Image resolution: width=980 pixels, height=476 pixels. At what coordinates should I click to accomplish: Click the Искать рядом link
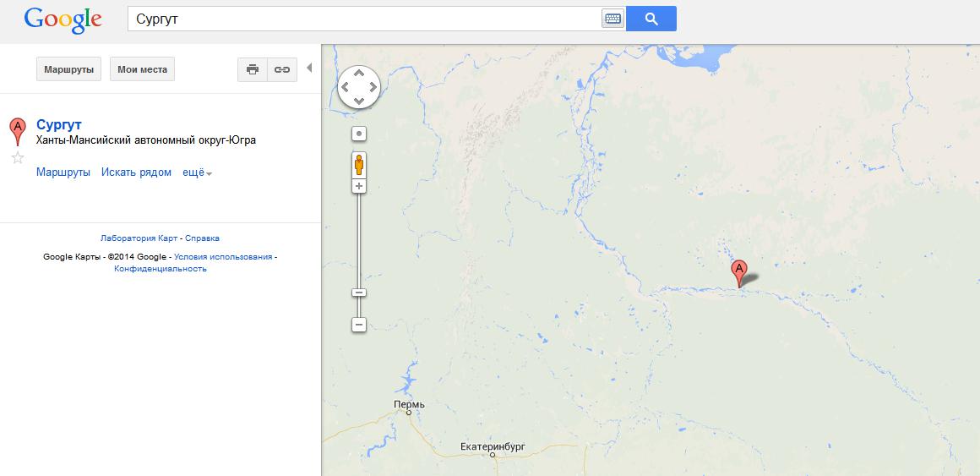(x=136, y=172)
